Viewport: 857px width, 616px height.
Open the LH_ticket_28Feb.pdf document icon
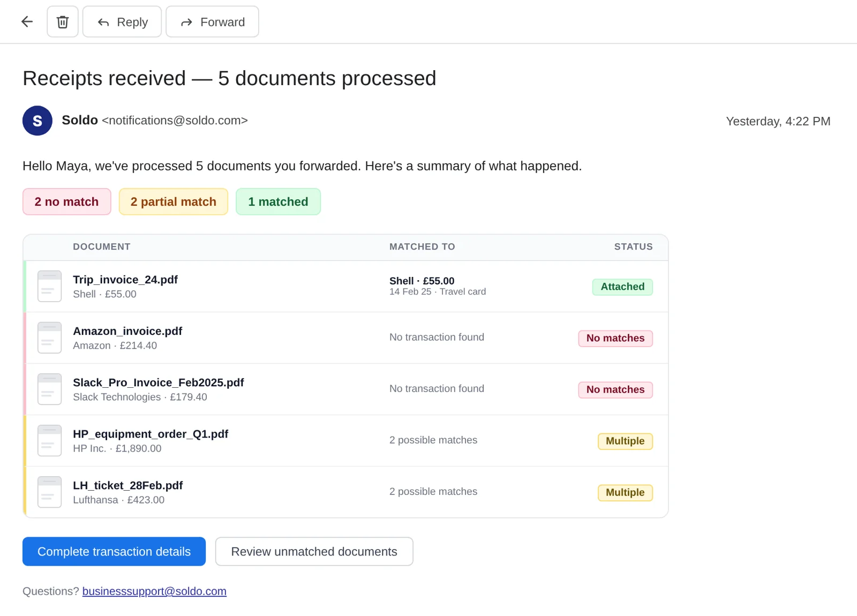(x=49, y=492)
